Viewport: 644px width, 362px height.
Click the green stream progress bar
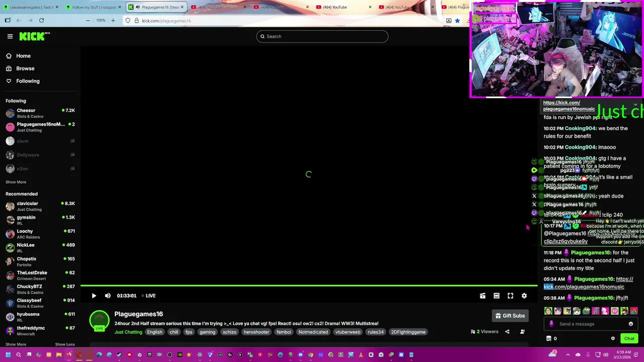pos(309,286)
